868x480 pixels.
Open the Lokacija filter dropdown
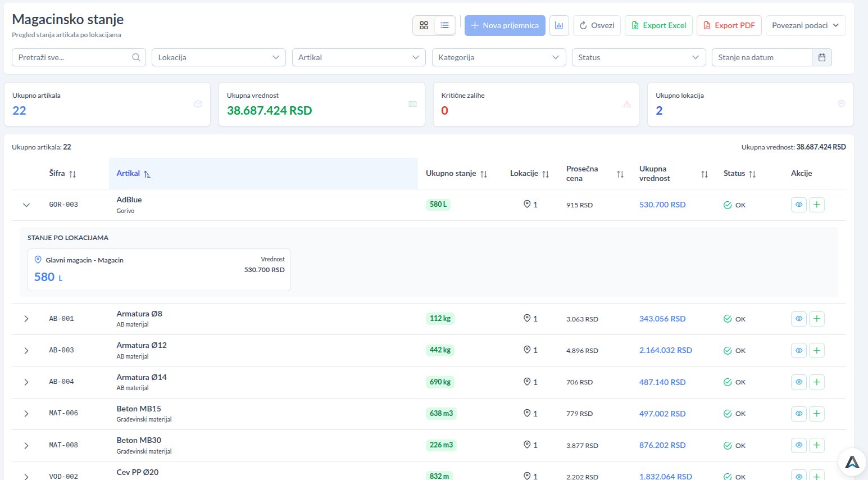219,57
